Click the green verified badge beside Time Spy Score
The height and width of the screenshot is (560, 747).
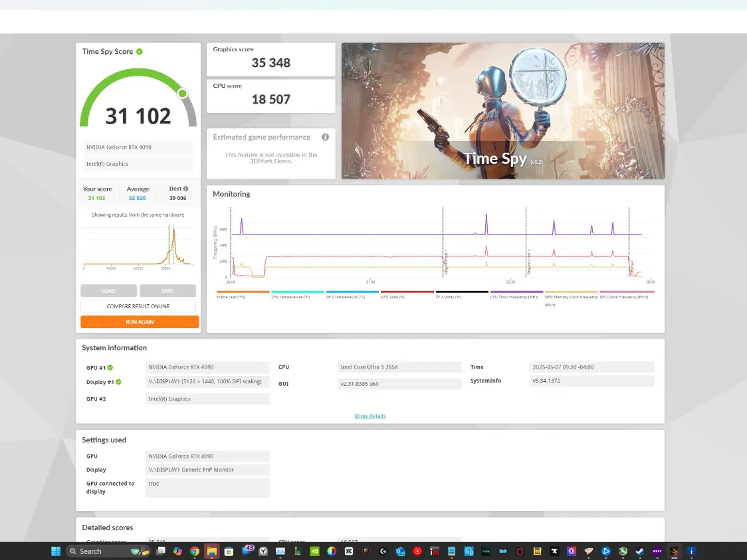tap(139, 51)
